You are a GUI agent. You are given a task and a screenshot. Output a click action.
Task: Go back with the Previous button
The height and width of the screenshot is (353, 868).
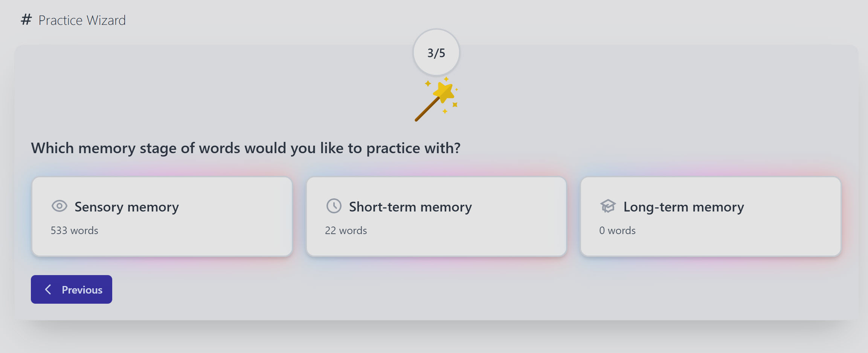pos(72,289)
